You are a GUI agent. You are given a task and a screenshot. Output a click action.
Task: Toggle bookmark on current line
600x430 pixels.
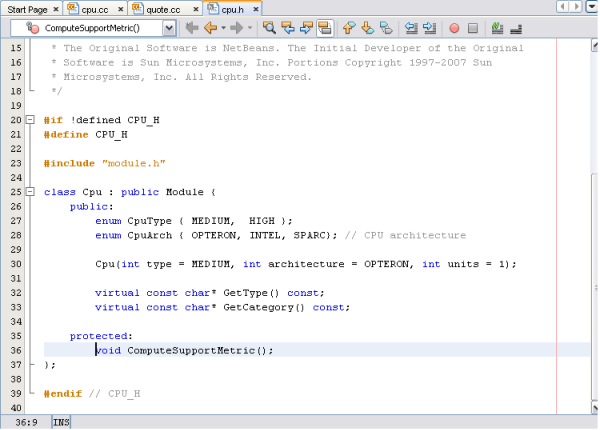click(x=385, y=29)
